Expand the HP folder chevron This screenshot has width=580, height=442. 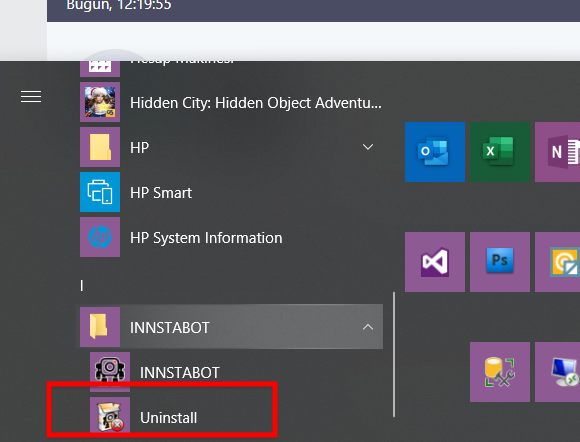pyautogui.click(x=368, y=147)
